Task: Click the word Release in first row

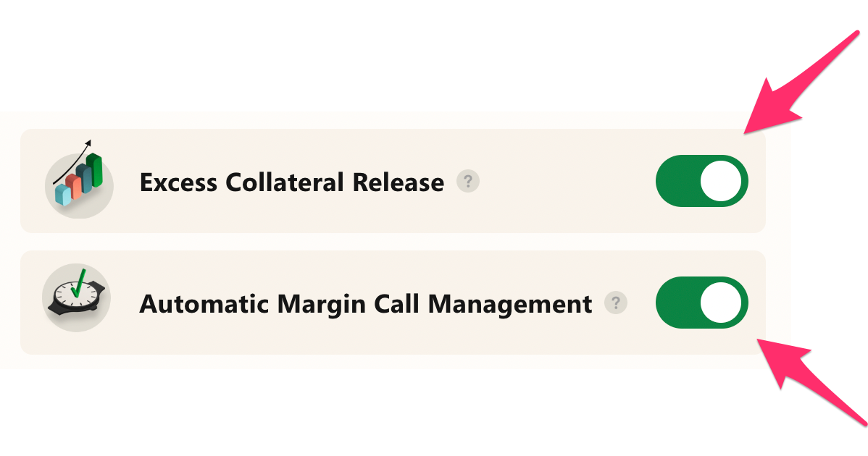Action: [398, 182]
